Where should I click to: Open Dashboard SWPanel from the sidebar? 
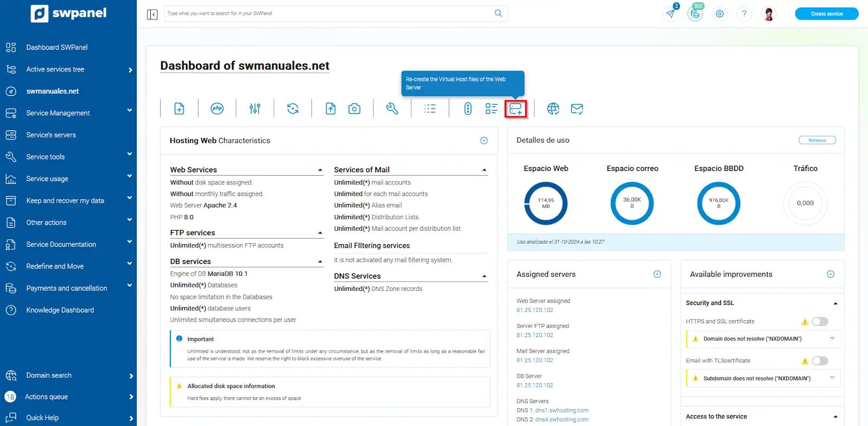pos(57,47)
